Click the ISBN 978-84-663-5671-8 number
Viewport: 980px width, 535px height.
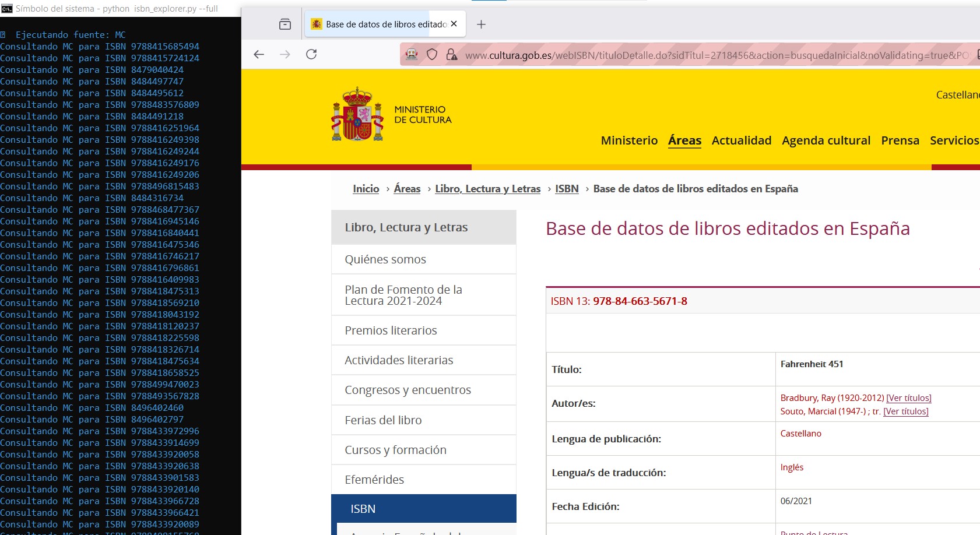click(640, 301)
